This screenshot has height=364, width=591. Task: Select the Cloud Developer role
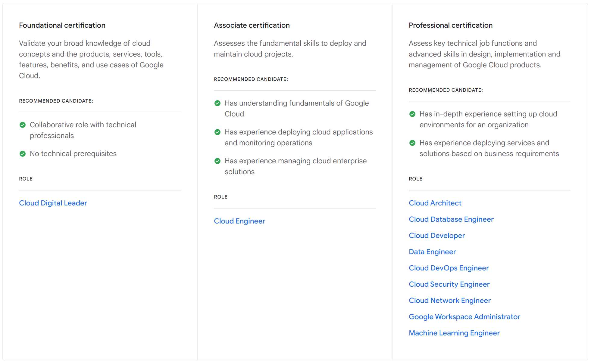pyautogui.click(x=436, y=235)
